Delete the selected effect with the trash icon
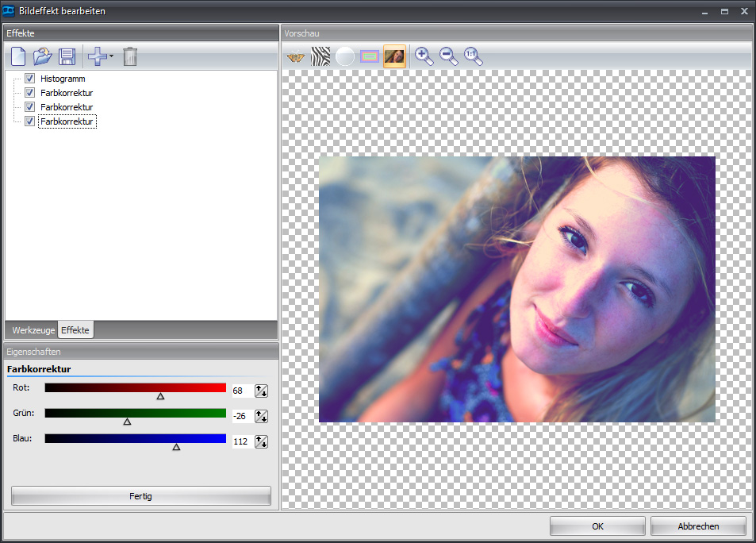This screenshot has height=543, width=756. click(130, 56)
